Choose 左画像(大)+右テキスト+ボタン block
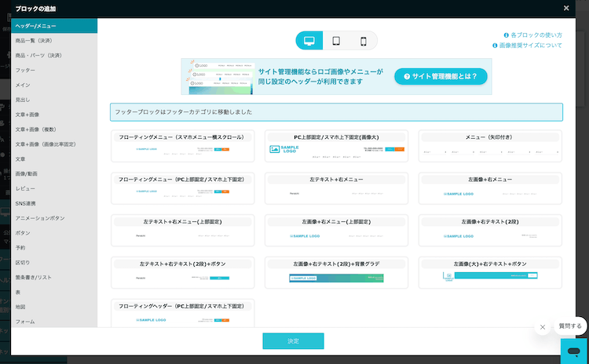Viewport: 589px width, 364px height. [490, 273]
